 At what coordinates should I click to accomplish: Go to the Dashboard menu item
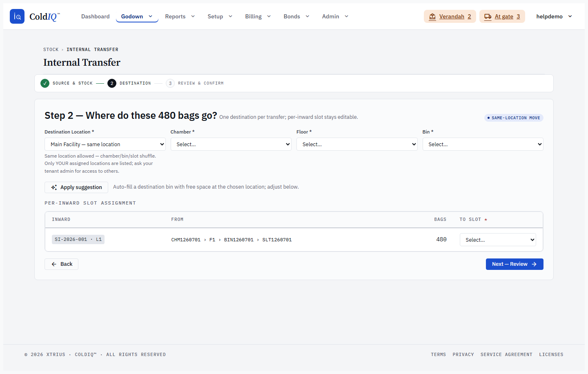[x=95, y=16]
